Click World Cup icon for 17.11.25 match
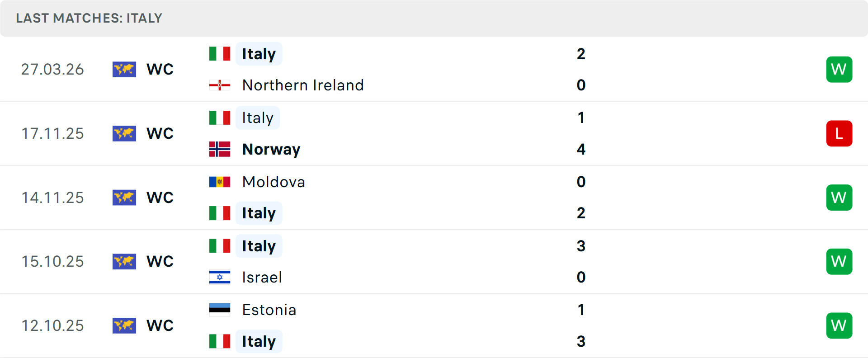This screenshot has width=868, height=358. point(124,133)
